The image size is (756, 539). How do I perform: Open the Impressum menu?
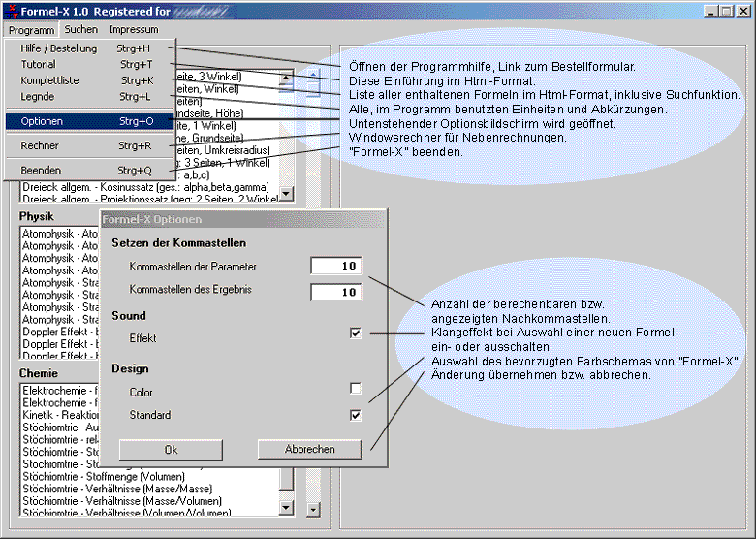click(134, 30)
